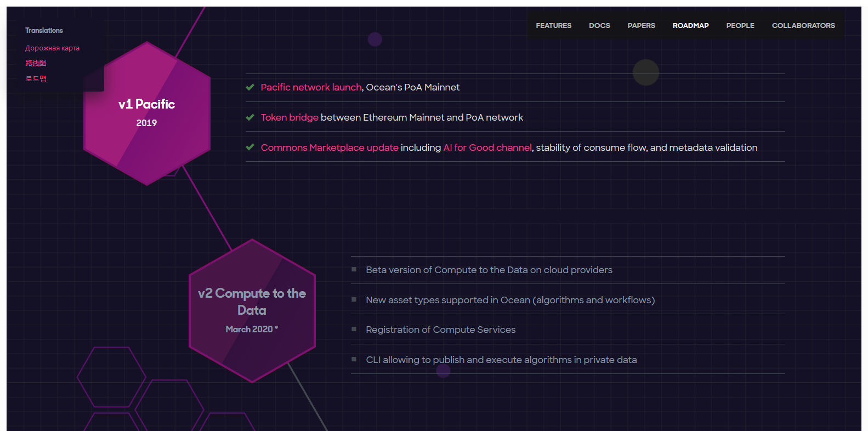Go to the Docs section
Viewport: 868px width, 431px height.
pyautogui.click(x=599, y=26)
